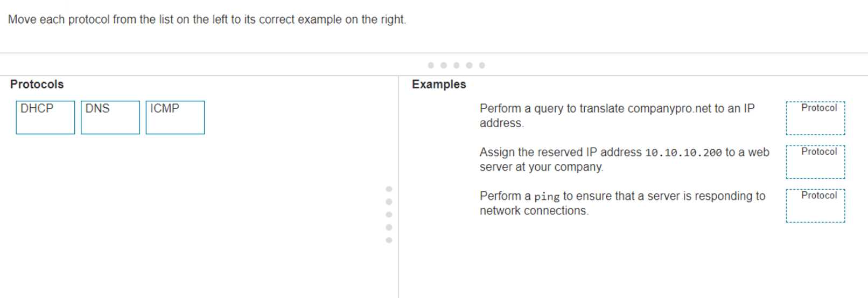Click the Protocols panel heading

click(x=37, y=84)
